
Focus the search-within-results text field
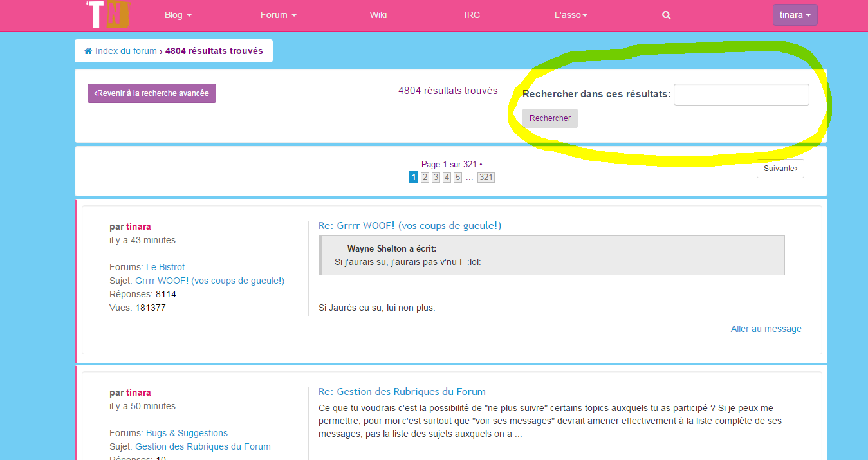pyautogui.click(x=741, y=95)
